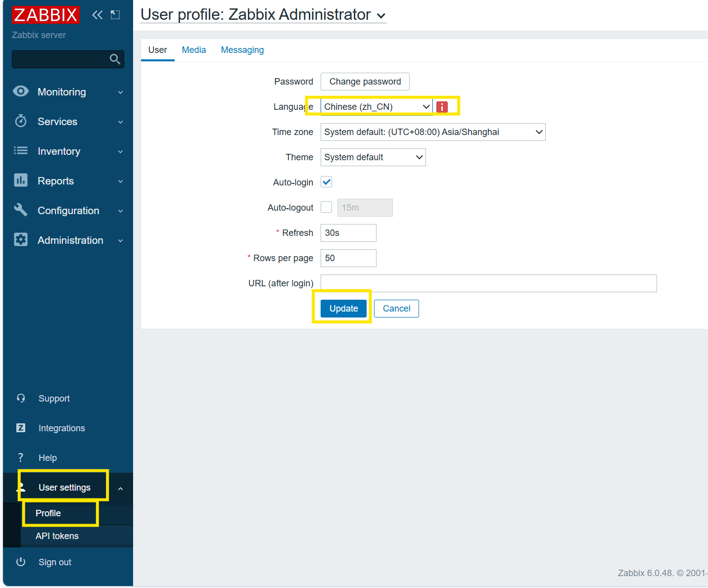Expand the Services menu chevron
Screen dimensions: 708x588
point(121,122)
